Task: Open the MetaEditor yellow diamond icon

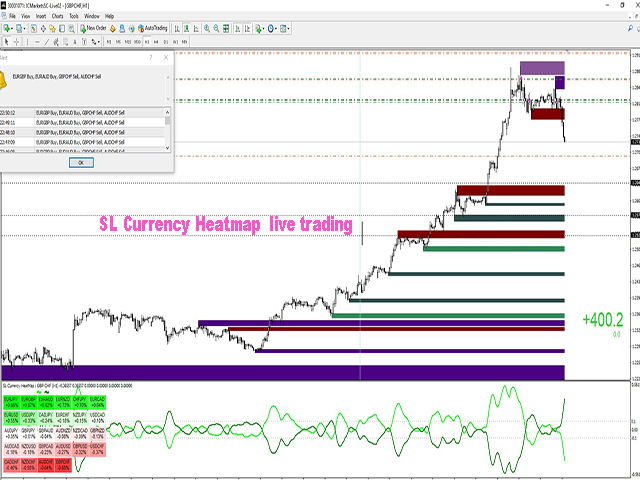Action: click(x=113, y=29)
